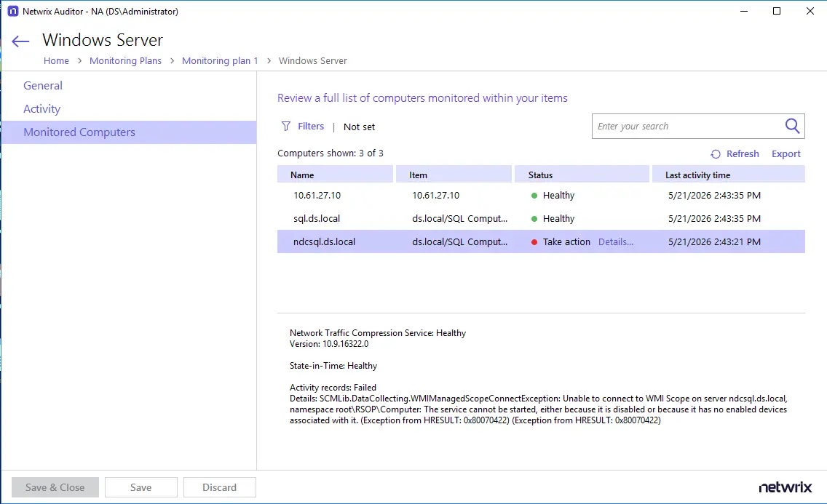The image size is (827, 504).
Task: Click the green status dot for 10.61.27.10 row
Action: point(534,196)
